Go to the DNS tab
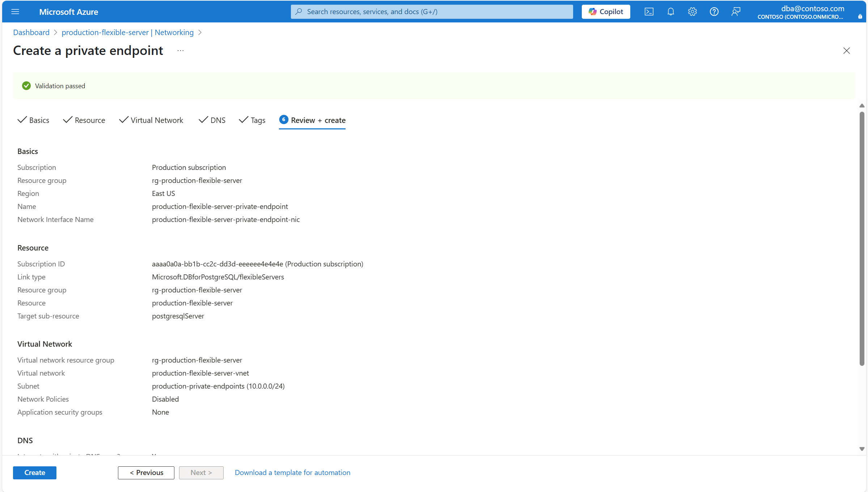This screenshot has height=492, width=868. pyautogui.click(x=212, y=120)
